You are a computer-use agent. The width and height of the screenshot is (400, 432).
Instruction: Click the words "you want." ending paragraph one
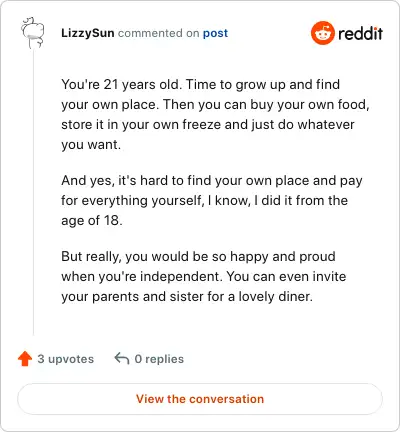click(x=91, y=145)
